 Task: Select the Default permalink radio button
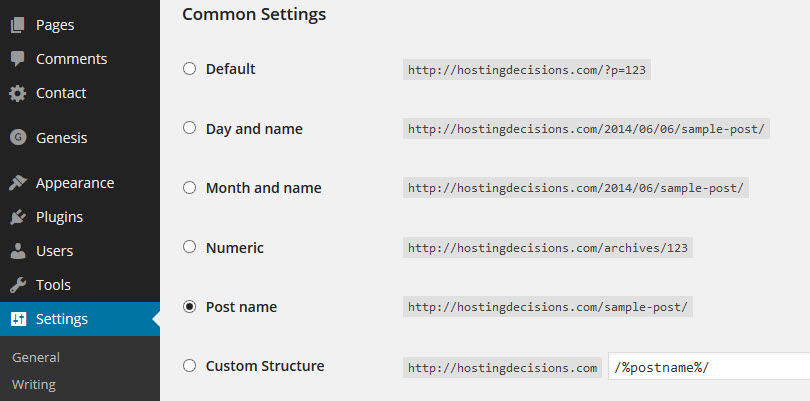[190, 69]
